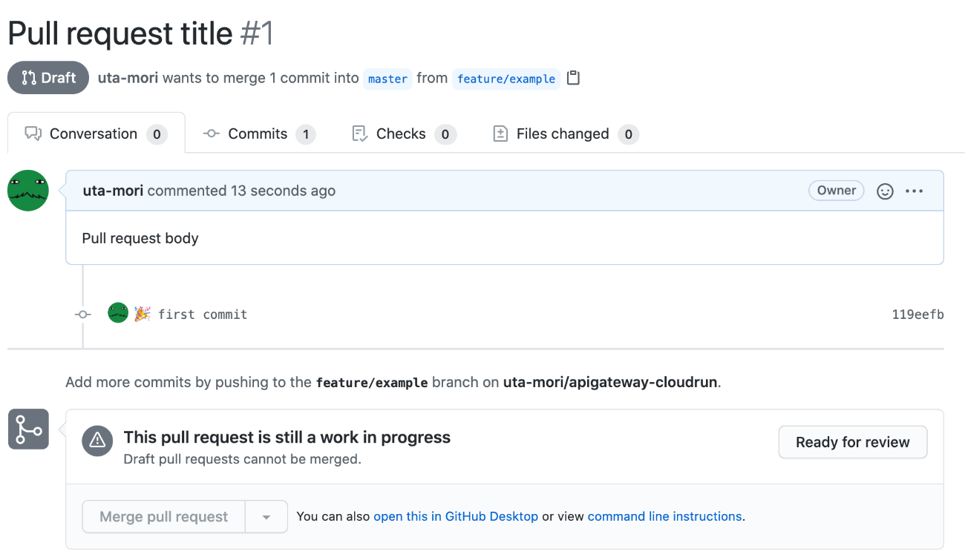The image size is (965, 560).
Task: Expand the merge method dropdown arrow
Action: [266, 517]
